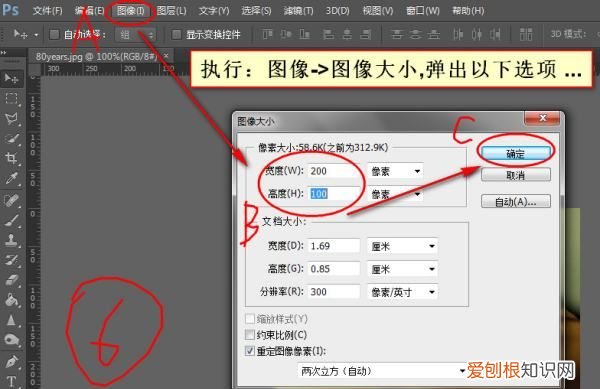
Task: Uncheck Resample Image (重定图像像素) checkbox
Action: (250, 350)
